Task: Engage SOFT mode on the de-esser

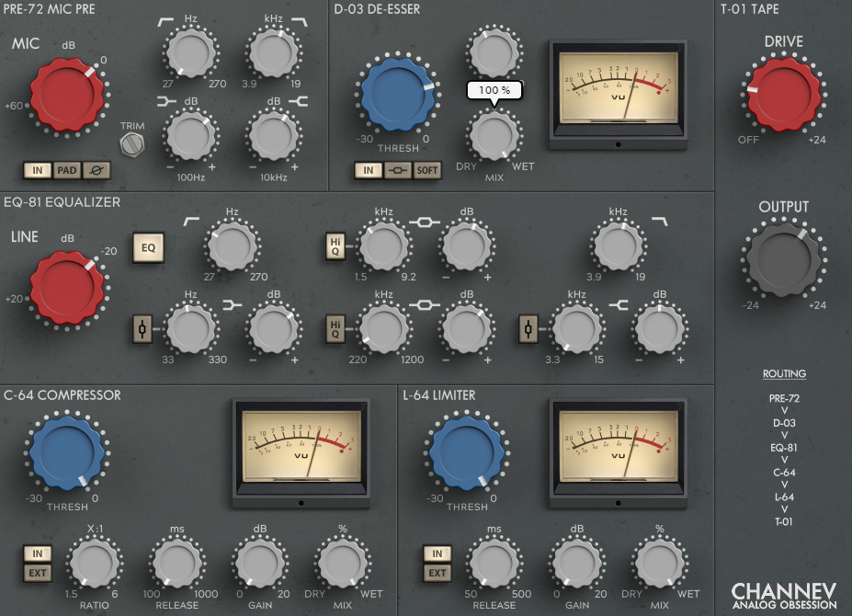Action: point(426,171)
